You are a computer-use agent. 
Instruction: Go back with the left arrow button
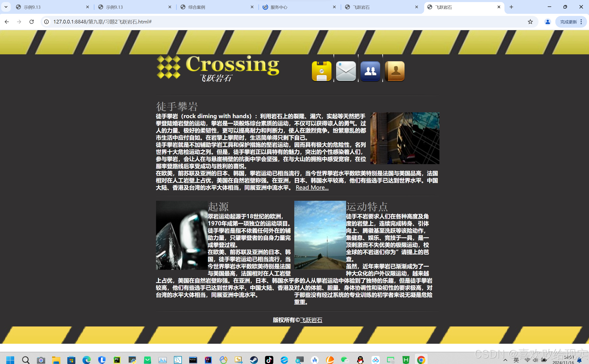pyautogui.click(x=7, y=22)
